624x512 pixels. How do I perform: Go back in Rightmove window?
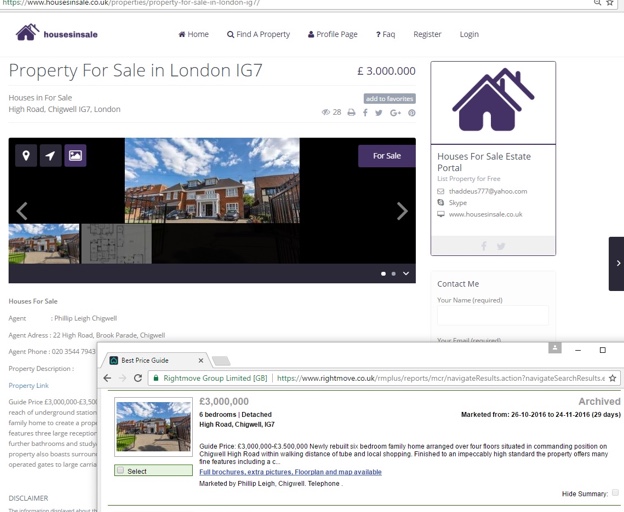click(x=107, y=378)
